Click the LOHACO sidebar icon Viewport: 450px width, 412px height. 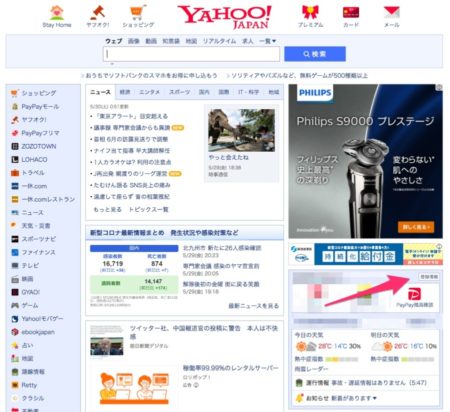(15, 160)
